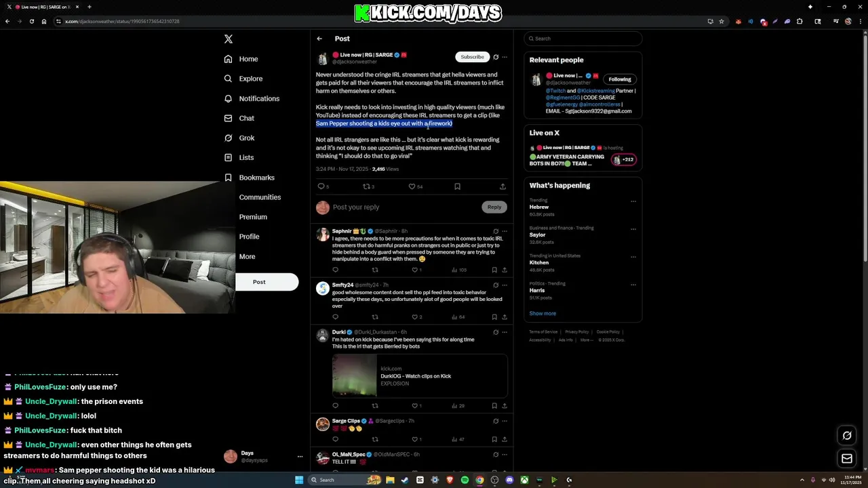The height and width of the screenshot is (488, 868).
Task: Open Explore in the X sidebar
Action: click(243, 79)
